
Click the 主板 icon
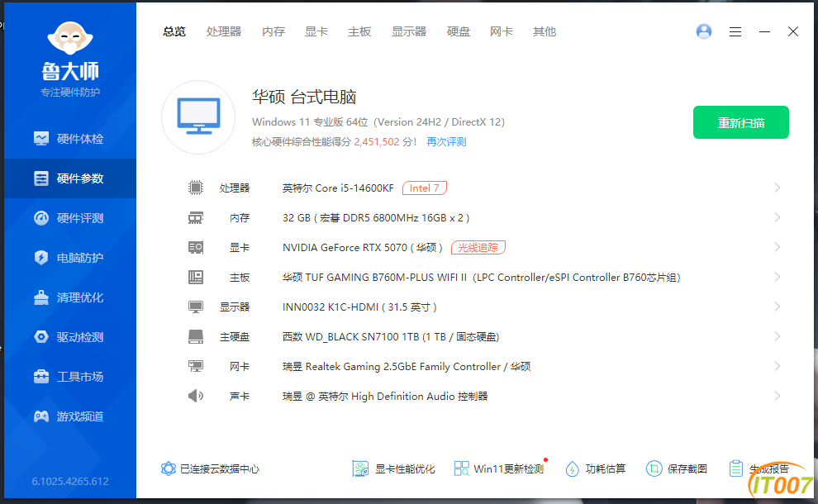point(196,277)
